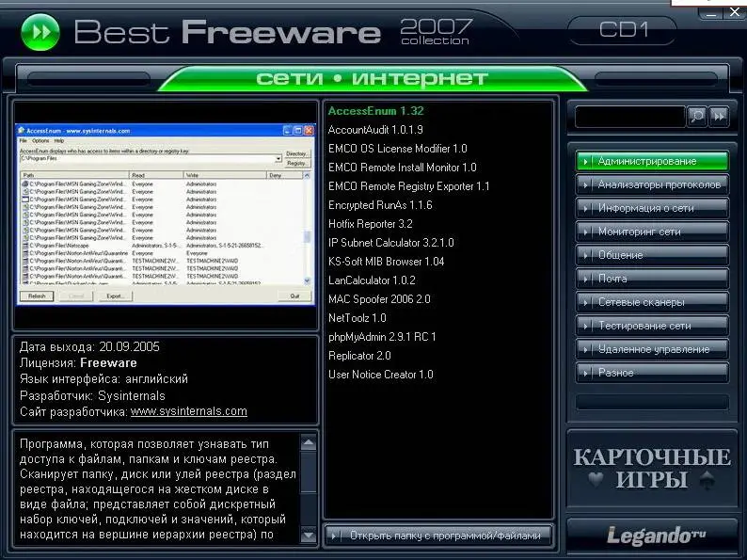
Task: Click the Карточные игры banner
Action: point(652,469)
